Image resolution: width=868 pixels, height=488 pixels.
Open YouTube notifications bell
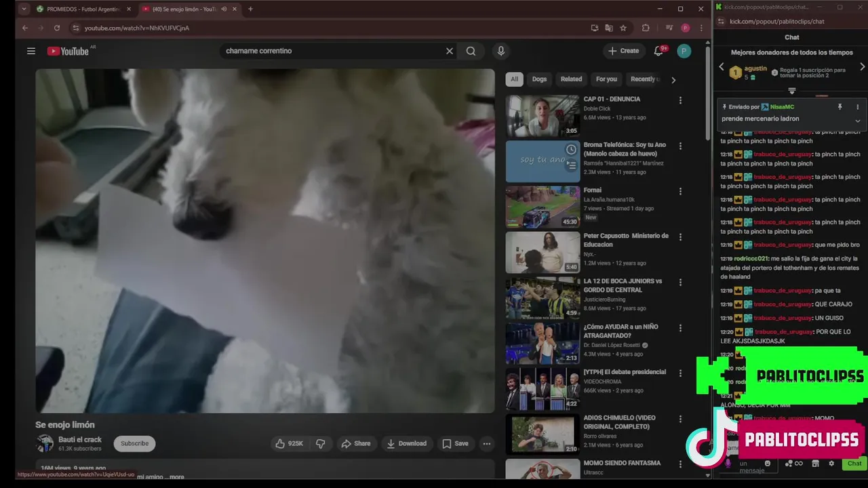coord(658,51)
